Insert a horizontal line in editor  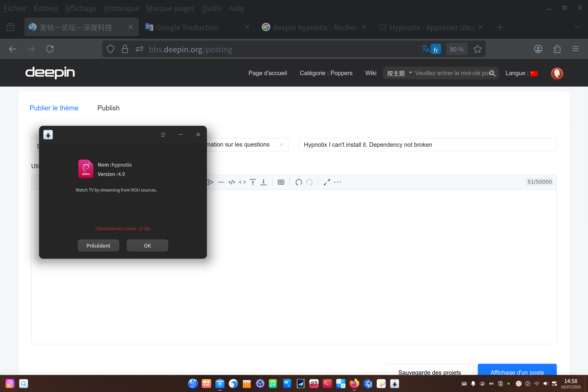221,182
